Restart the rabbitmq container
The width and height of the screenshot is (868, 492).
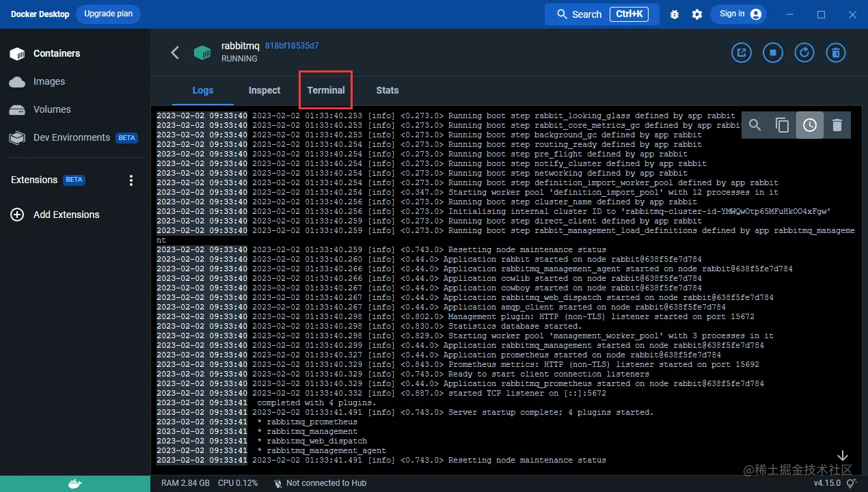(x=804, y=53)
